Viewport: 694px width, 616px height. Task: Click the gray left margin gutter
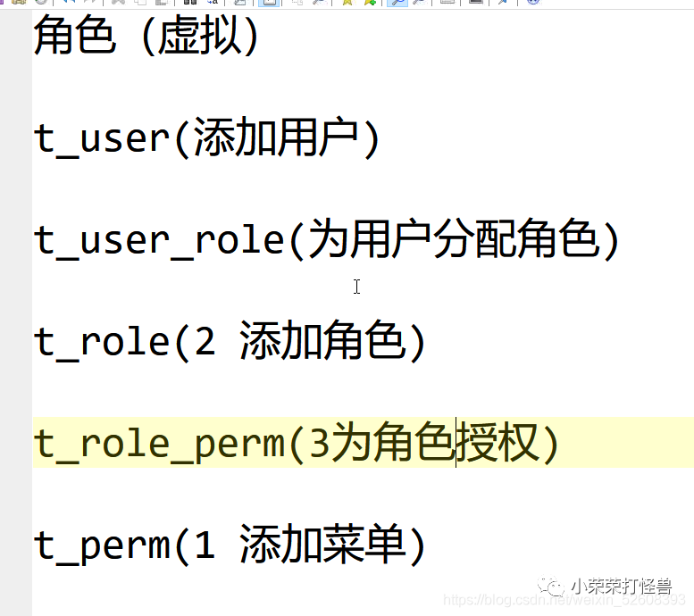pyautogui.click(x=16, y=310)
